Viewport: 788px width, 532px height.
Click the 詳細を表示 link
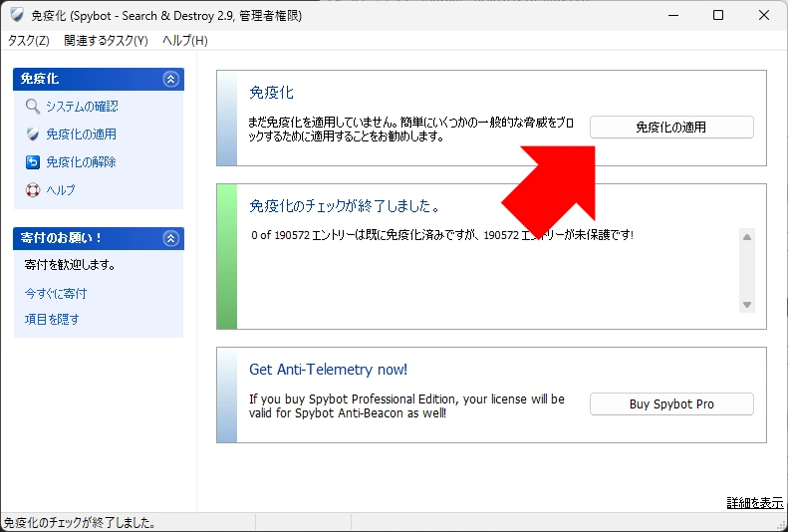(x=755, y=502)
